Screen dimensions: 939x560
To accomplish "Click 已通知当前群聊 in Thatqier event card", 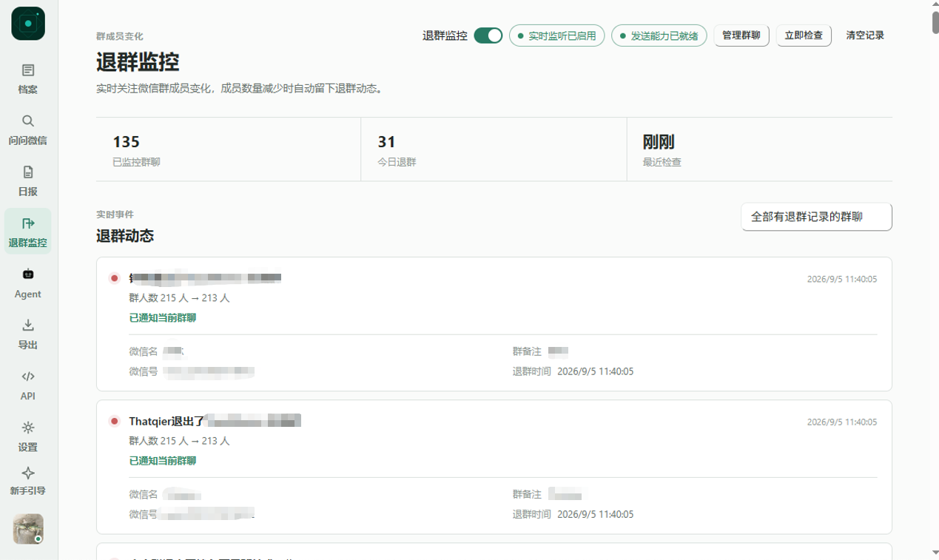I will (x=163, y=461).
